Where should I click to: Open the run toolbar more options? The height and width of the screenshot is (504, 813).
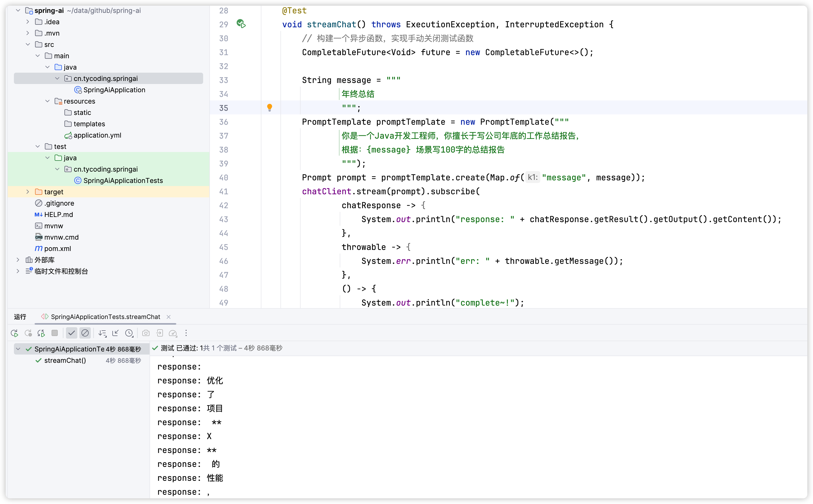pyautogui.click(x=186, y=333)
